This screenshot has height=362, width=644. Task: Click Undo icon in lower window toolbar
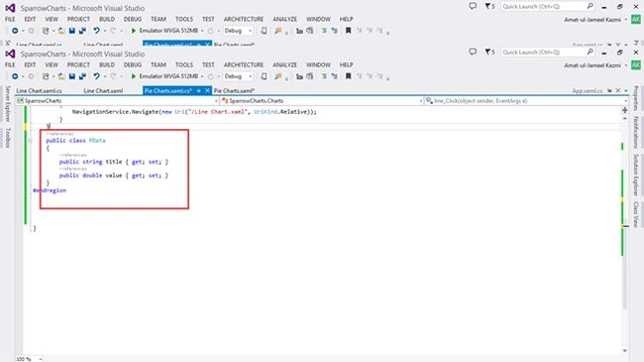(x=96, y=76)
